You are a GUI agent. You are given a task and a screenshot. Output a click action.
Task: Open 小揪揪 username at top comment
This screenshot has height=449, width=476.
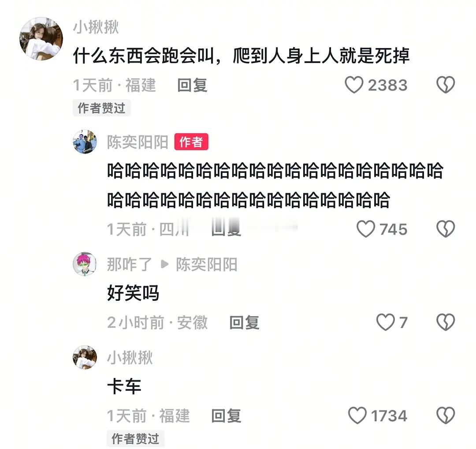[x=96, y=27]
